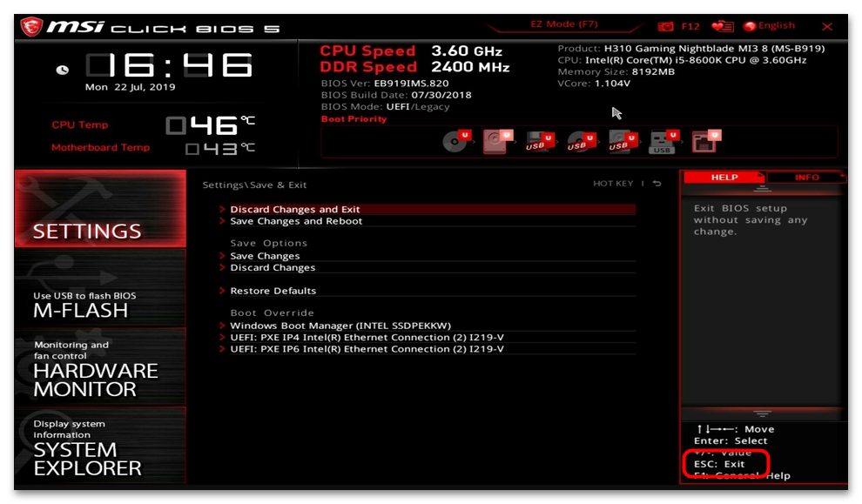Select Save Changes and Reboot
The height and width of the screenshot is (504, 862).
(296, 221)
